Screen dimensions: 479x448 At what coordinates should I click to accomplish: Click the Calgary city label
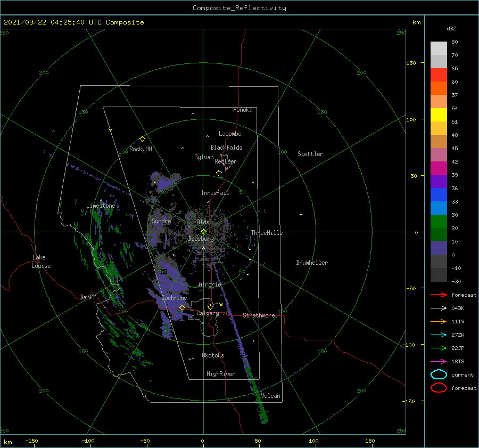click(208, 313)
